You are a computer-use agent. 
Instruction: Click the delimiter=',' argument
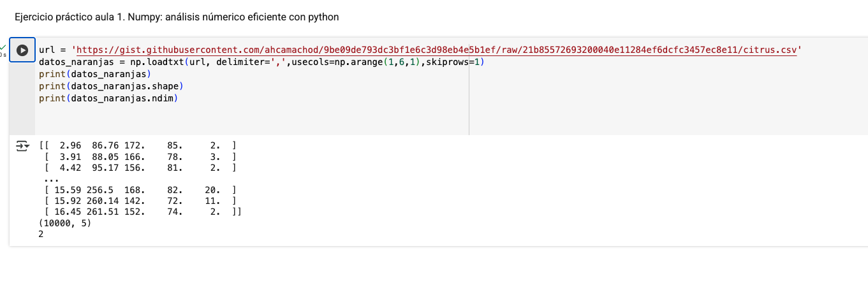pyautogui.click(x=253, y=62)
